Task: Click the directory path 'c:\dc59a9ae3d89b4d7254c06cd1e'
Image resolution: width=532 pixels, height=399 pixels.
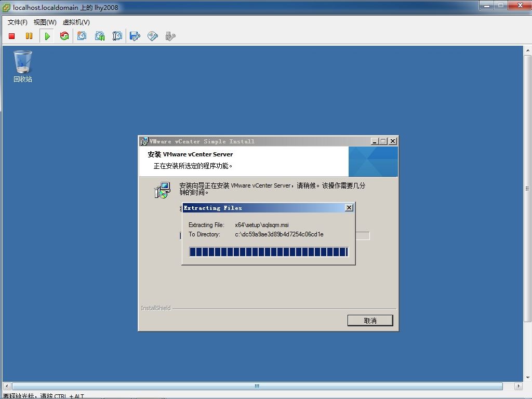Action: [x=279, y=234]
